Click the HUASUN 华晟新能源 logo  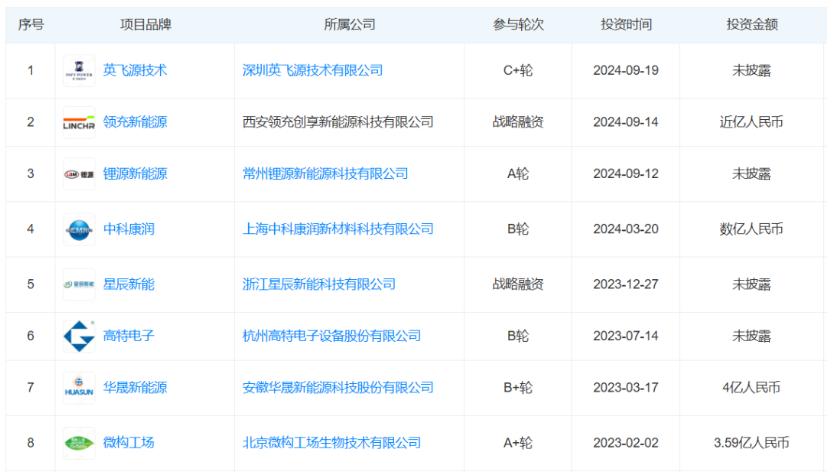point(79,388)
